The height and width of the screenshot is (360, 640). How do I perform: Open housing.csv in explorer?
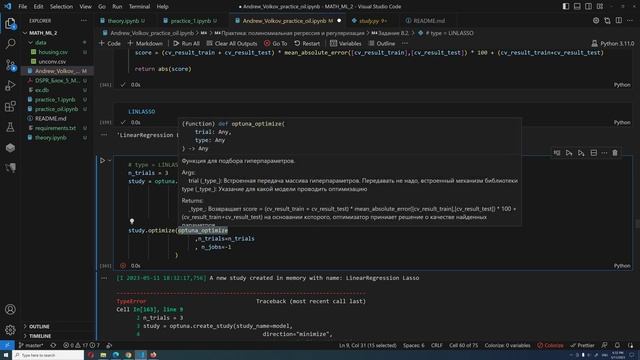53,52
